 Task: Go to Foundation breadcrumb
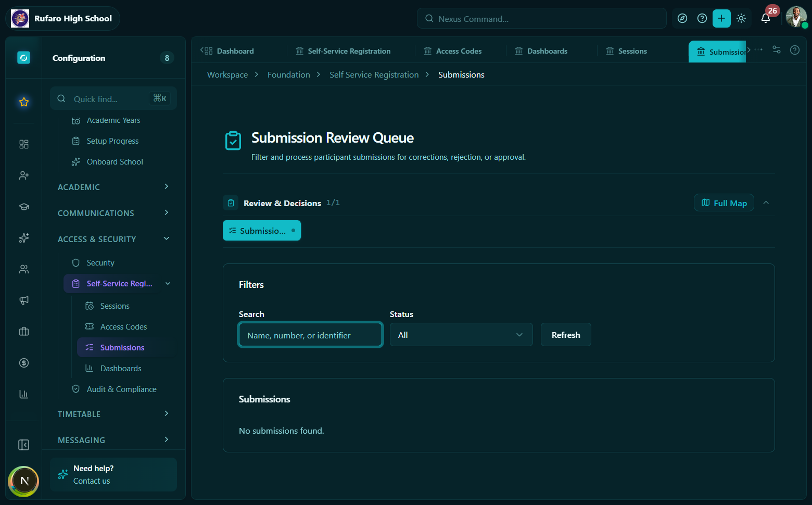[289, 75]
